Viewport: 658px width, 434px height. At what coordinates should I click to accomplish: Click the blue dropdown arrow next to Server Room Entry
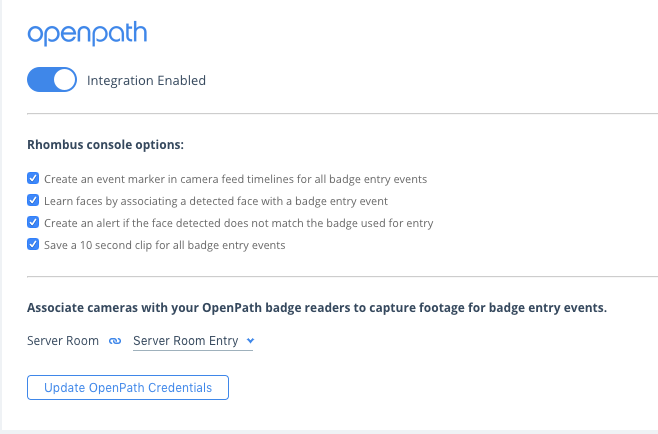click(250, 340)
